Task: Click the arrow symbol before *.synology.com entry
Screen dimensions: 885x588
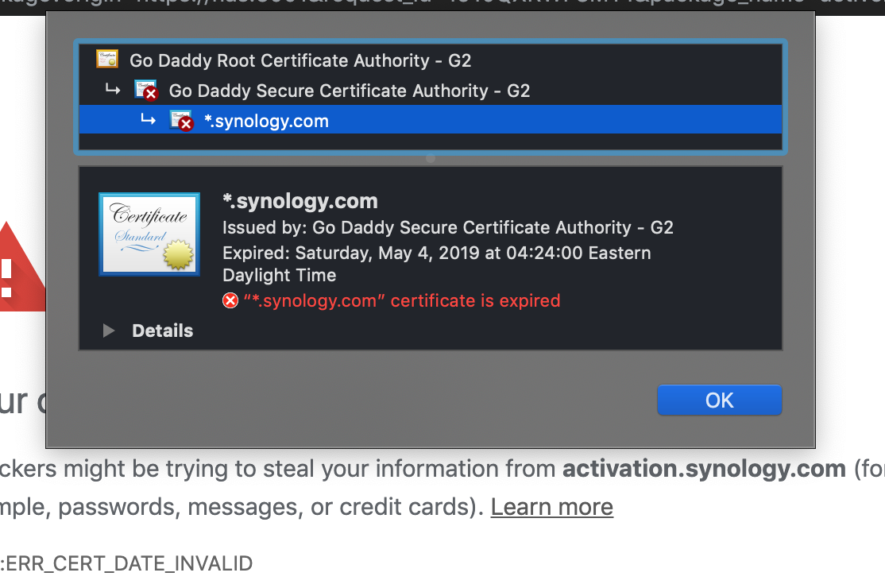Action: (149, 120)
